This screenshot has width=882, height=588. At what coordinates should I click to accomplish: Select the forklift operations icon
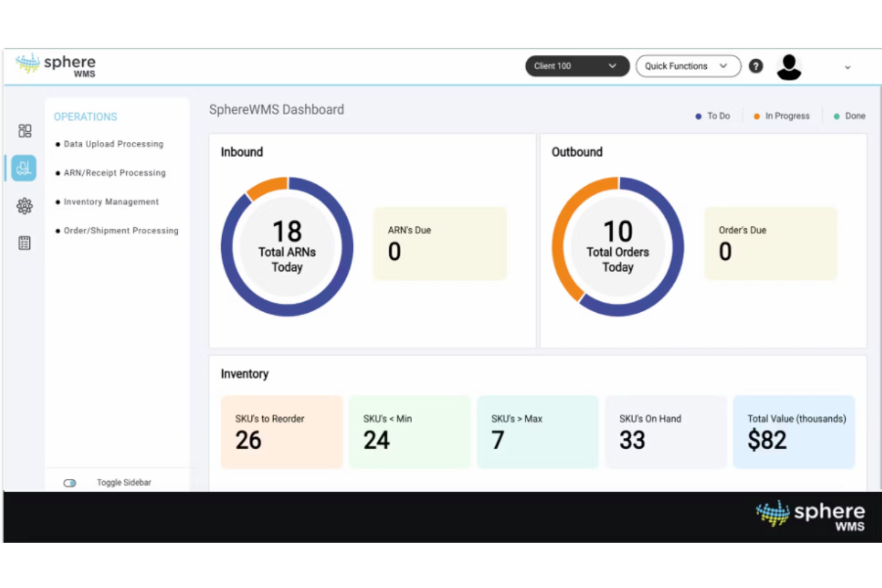click(24, 167)
